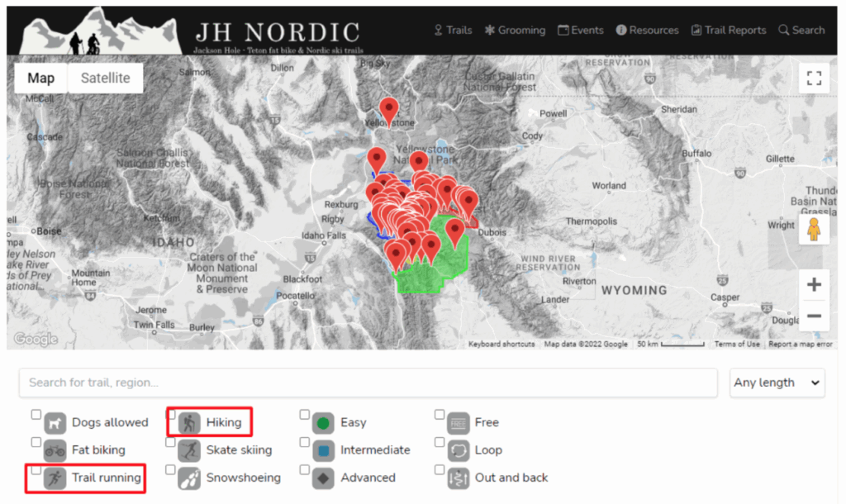
Task: Check the Loop checkbox
Action: coord(440,442)
